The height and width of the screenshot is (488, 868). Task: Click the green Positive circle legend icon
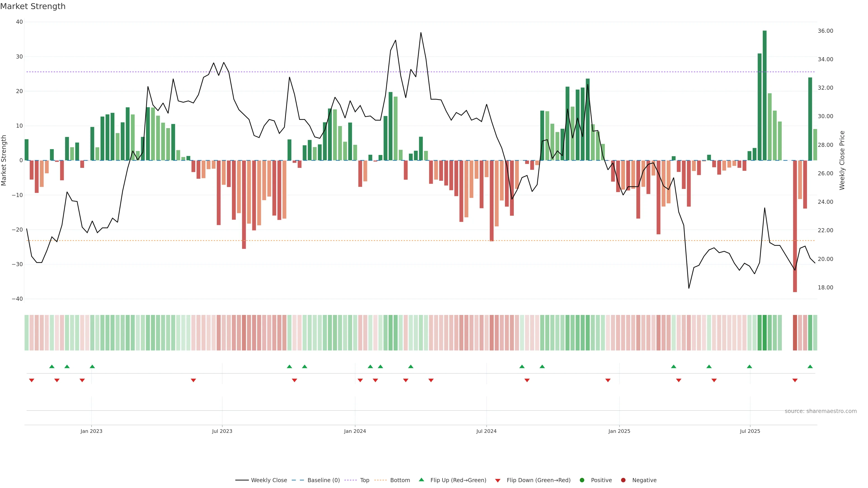[x=582, y=480]
